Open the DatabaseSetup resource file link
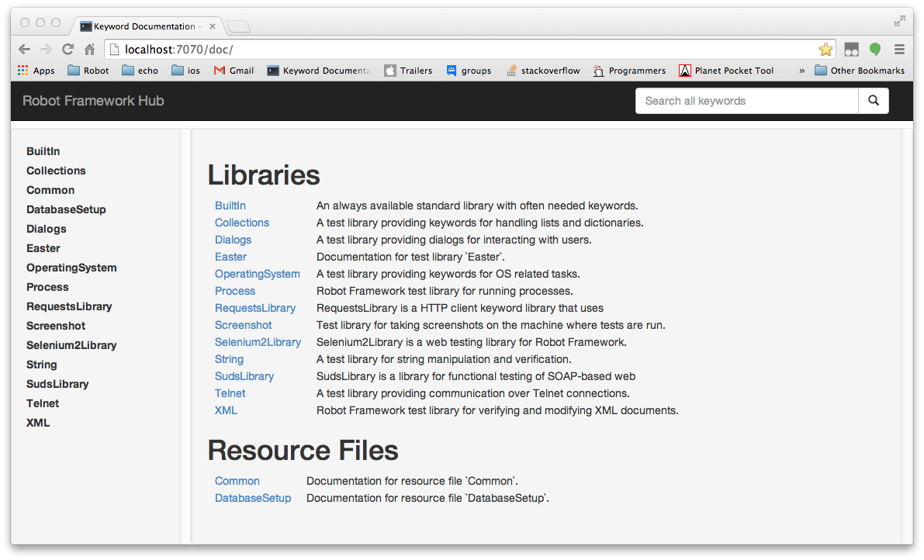924x560 pixels. click(x=253, y=498)
